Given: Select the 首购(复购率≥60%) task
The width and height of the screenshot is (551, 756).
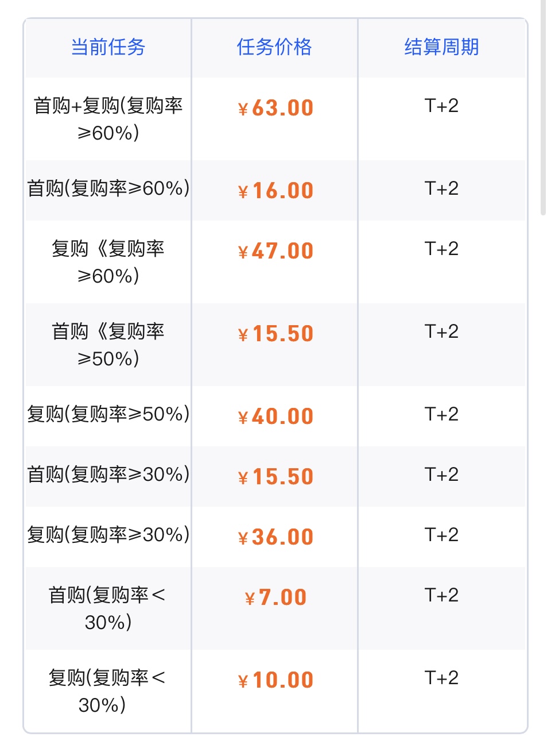Looking at the screenshot, I should coord(108,188).
